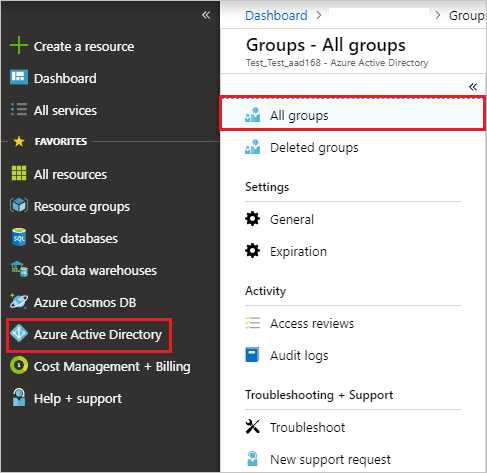Image resolution: width=487 pixels, height=473 pixels.
Task: Click the Troubleshooting + Support heading
Action: coord(319,395)
